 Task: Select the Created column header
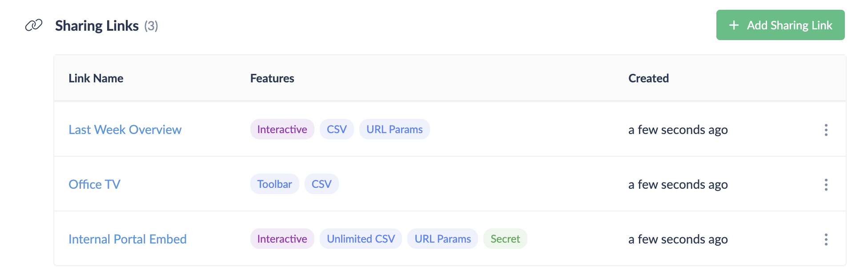tap(648, 78)
